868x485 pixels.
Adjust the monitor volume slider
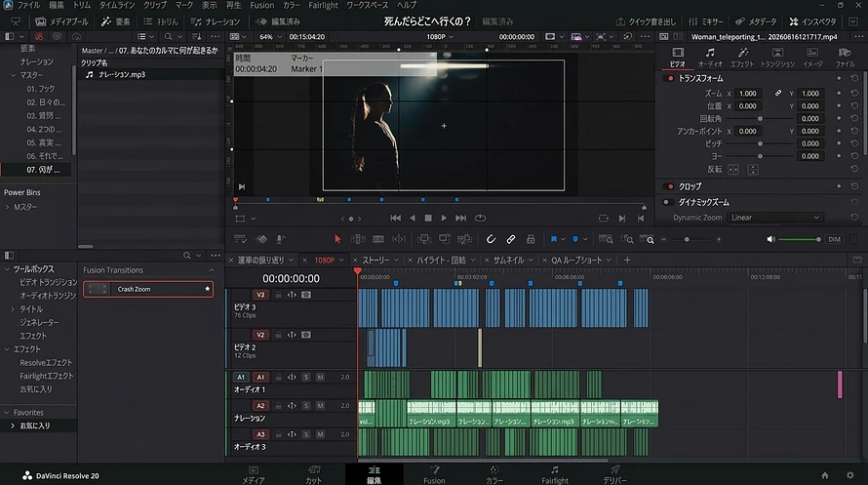800,239
